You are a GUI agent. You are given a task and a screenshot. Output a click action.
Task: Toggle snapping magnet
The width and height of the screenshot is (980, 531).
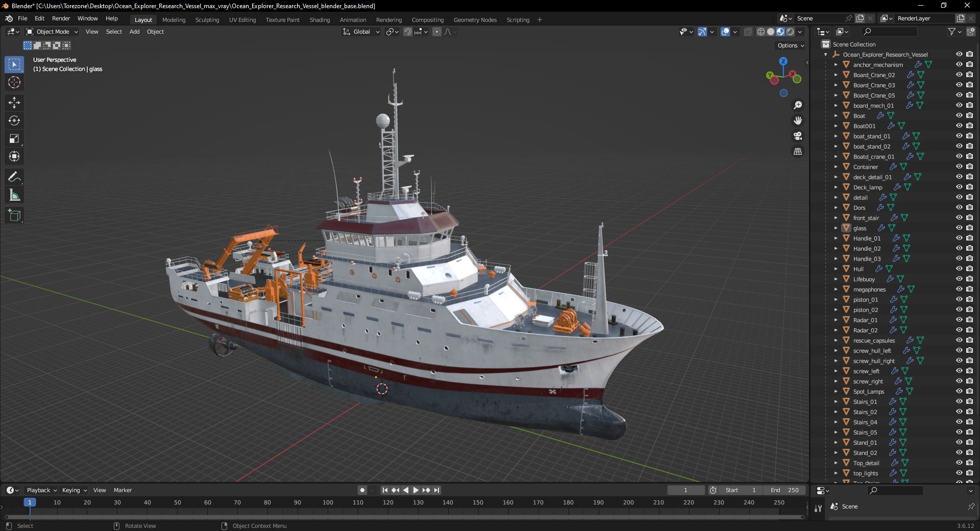[407, 32]
